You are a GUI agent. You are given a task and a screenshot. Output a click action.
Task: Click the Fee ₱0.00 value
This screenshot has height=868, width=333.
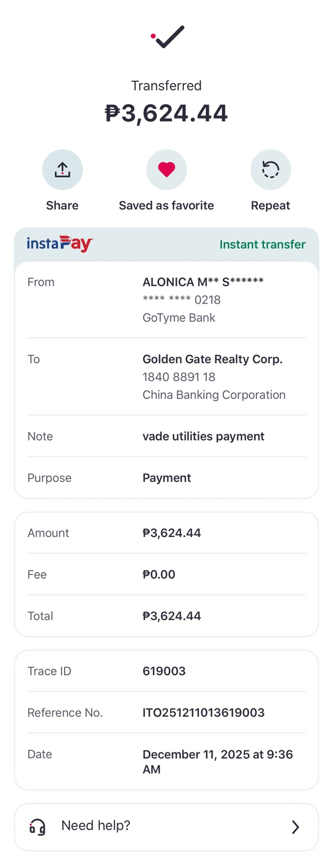pyautogui.click(x=159, y=575)
